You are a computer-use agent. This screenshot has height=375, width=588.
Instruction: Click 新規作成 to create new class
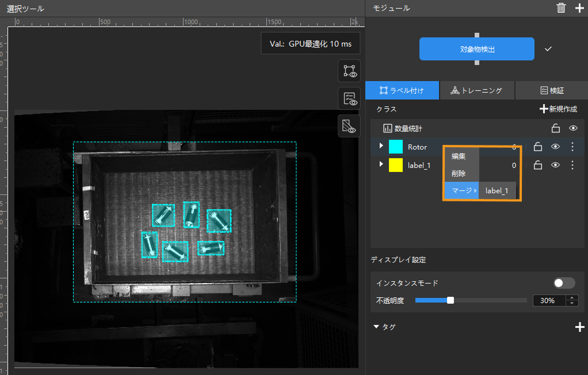pyautogui.click(x=558, y=109)
